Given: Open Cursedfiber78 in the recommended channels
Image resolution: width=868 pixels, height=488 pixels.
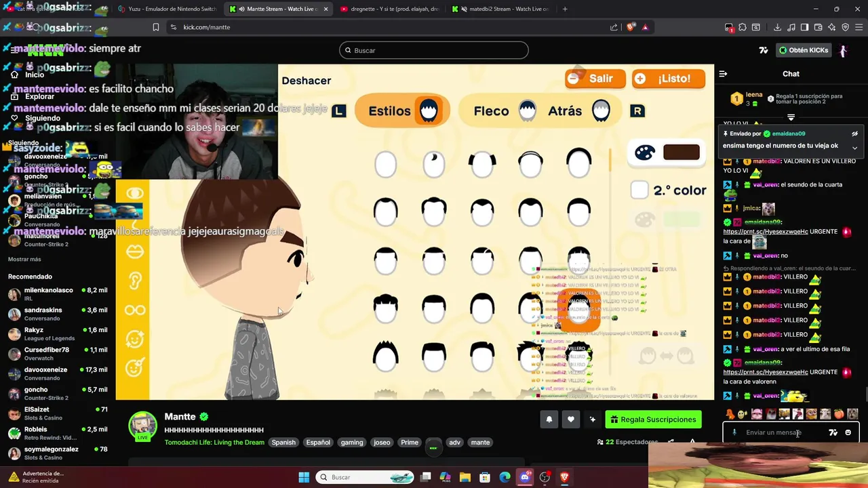Looking at the screenshot, I should 57,354.
